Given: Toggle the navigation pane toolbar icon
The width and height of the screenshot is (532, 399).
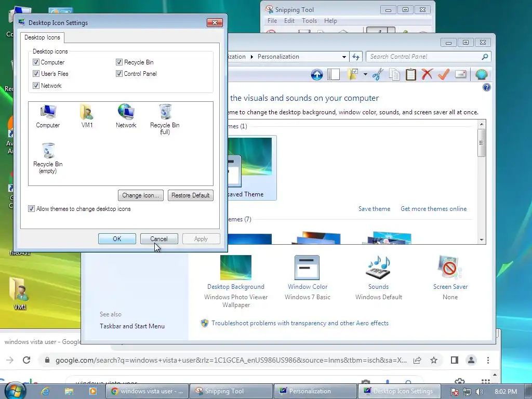Looking at the screenshot, I should point(334,74).
